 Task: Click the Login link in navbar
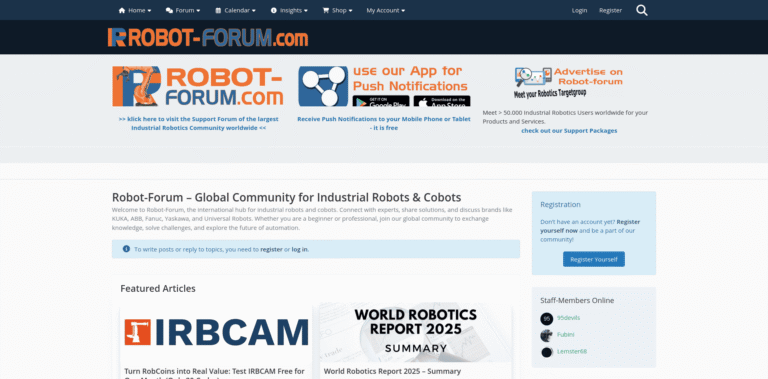[579, 10]
